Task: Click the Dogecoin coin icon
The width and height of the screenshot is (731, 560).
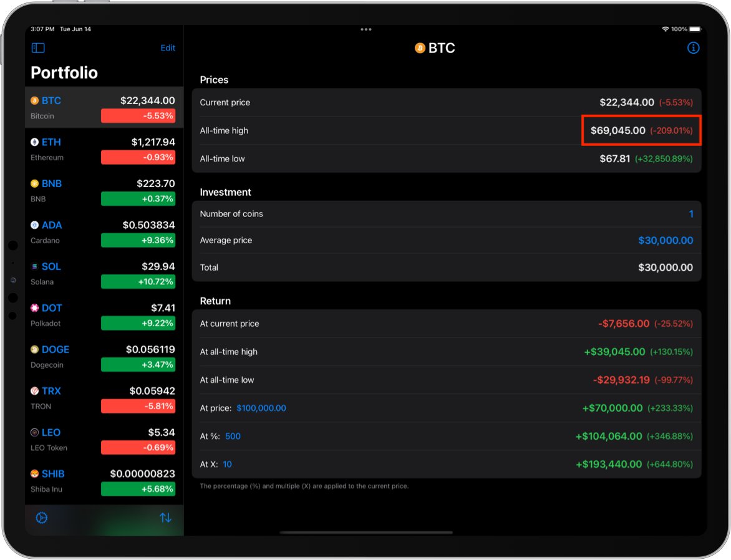Action: click(x=34, y=350)
